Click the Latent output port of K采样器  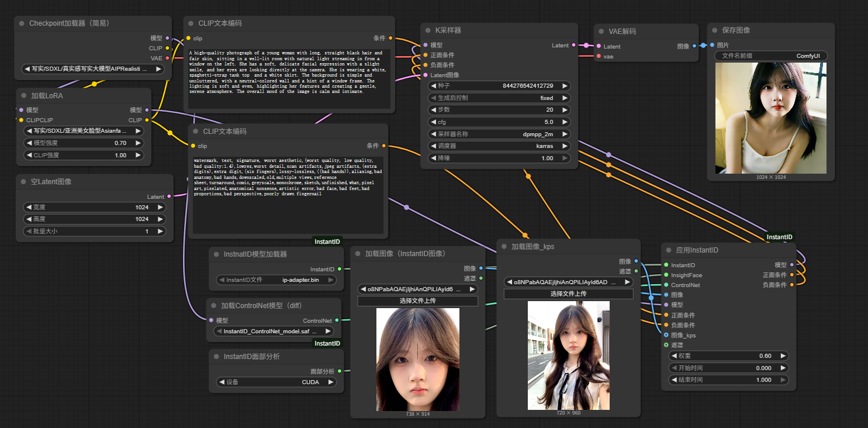pyautogui.click(x=573, y=45)
